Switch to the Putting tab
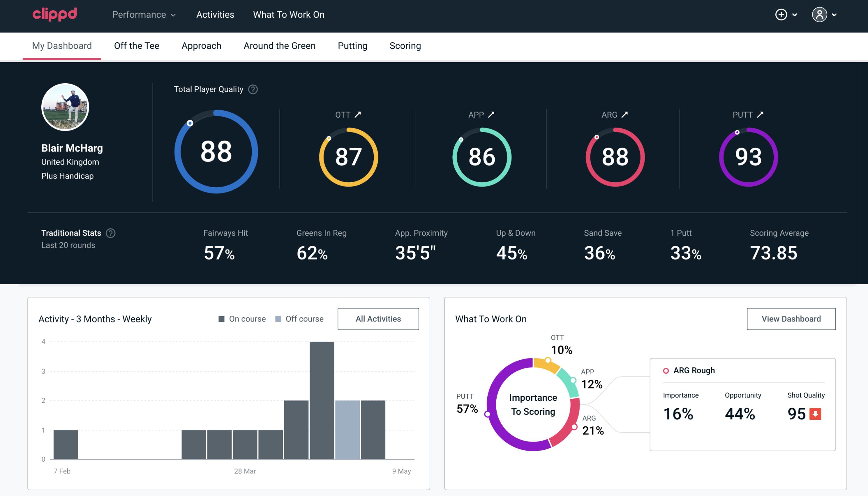868x496 pixels. tap(352, 46)
